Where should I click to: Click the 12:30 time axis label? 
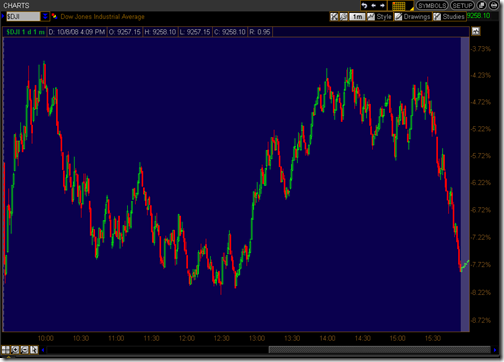[x=222, y=338]
